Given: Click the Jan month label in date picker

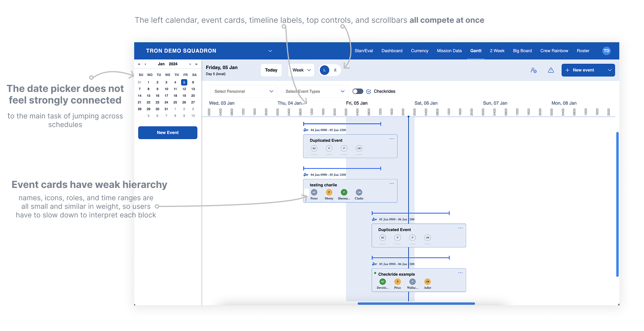Looking at the screenshot, I should [x=161, y=64].
